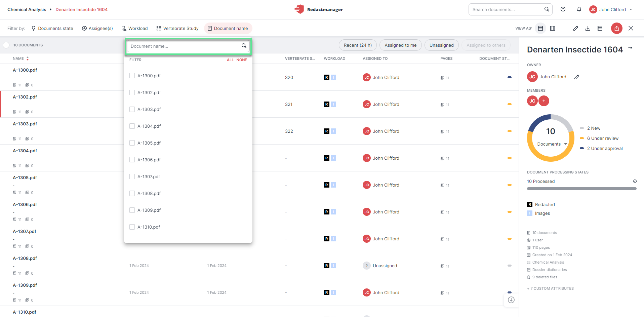
Task: Check the A-1307.pdf filter checkbox
Action: coord(132,176)
